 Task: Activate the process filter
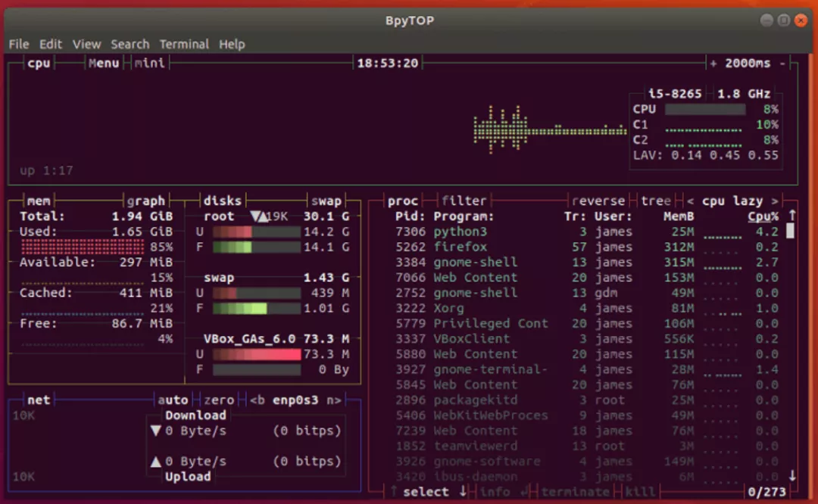[464, 201]
